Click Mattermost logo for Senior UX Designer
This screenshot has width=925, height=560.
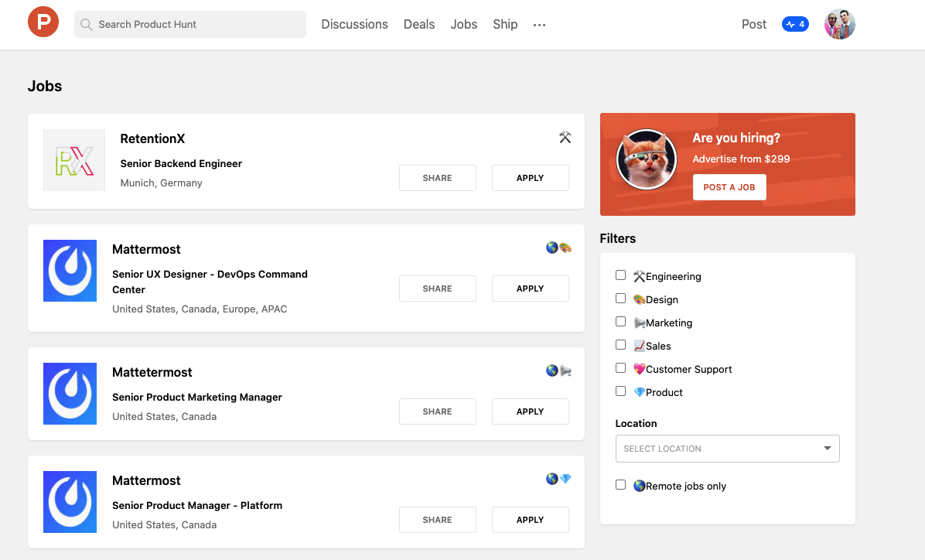pyautogui.click(x=70, y=270)
